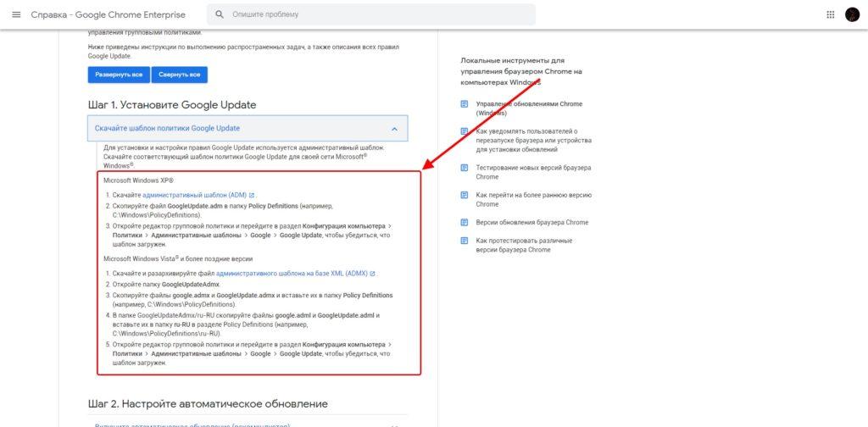
Task: Click article icon beside Как перейти на более раннюю версию
Action: pyautogui.click(x=465, y=195)
